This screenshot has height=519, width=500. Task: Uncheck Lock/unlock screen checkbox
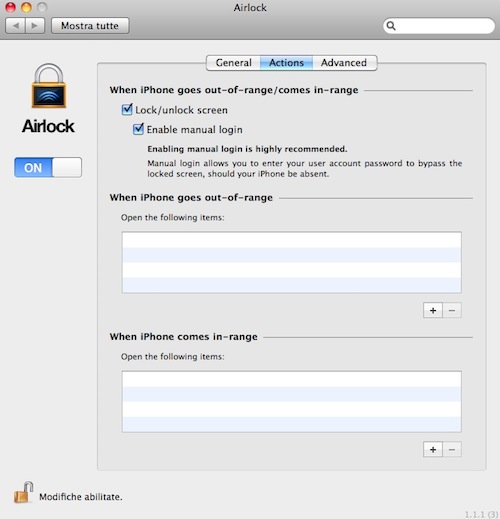[x=127, y=109]
